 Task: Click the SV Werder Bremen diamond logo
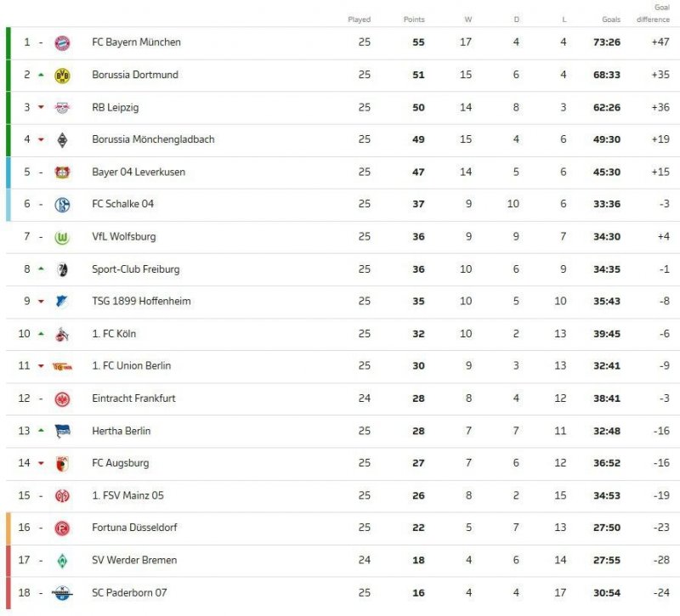[62, 560]
